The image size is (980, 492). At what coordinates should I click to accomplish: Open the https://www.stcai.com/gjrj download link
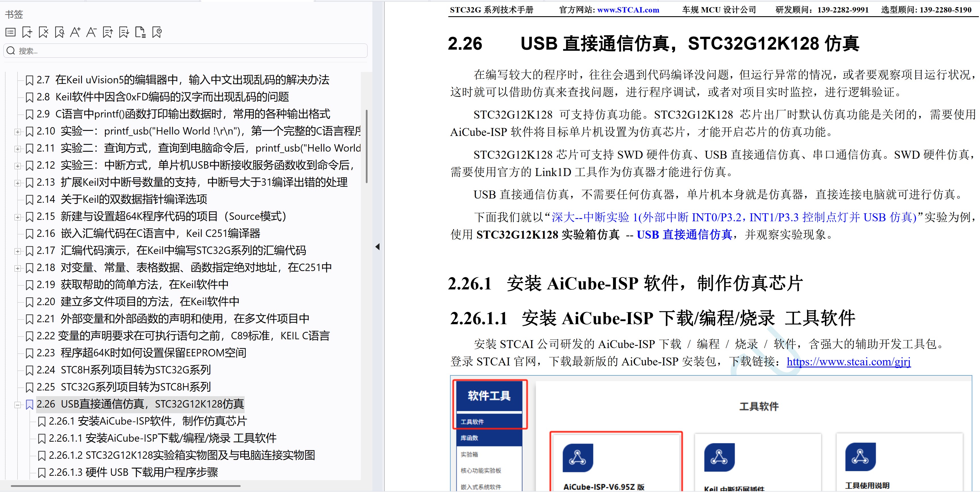[849, 361]
